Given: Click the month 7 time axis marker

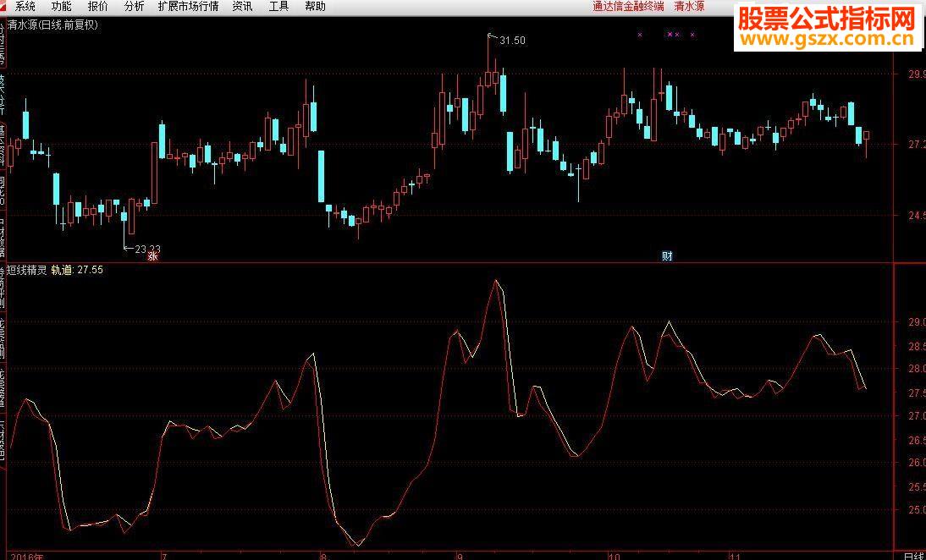Looking at the screenshot, I should click(164, 556).
